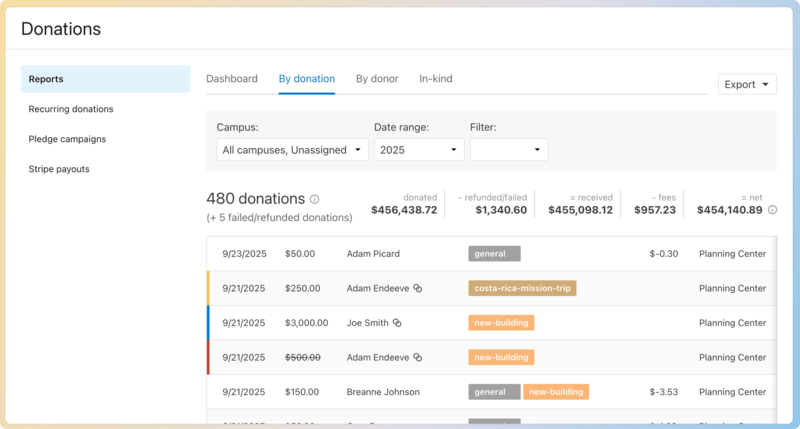Click the link icon next to Joe Smith
The width and height of the screenshot is (800, 429).
(x=397, y=323)
